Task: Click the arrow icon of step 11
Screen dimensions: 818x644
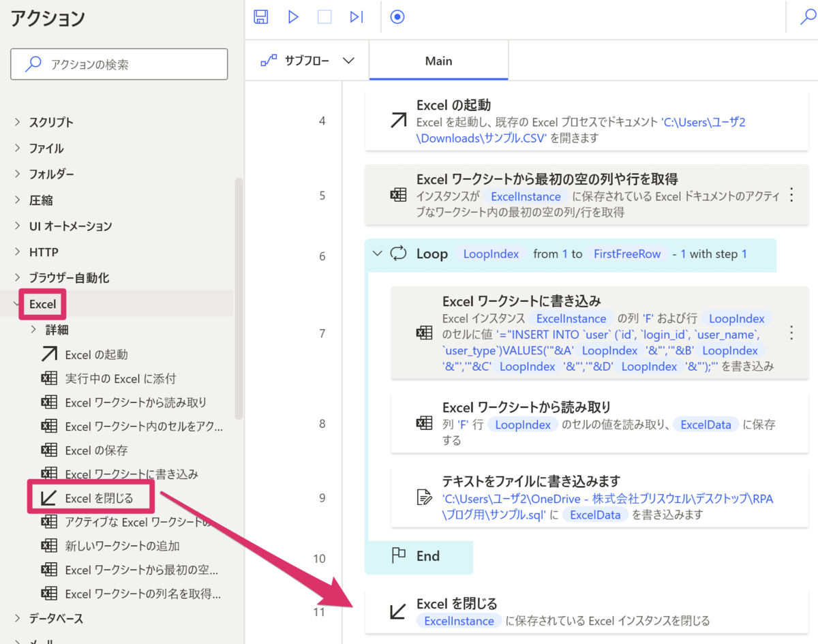Action: point(398,611)
